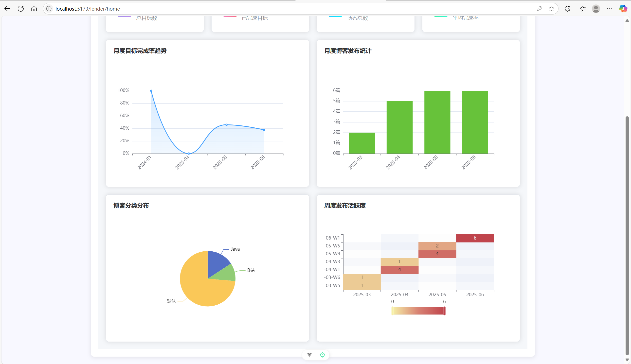The height and width of the screenshot is (364, 631).
Task: Open browser settings and more menu
Action: coord(609,9)
